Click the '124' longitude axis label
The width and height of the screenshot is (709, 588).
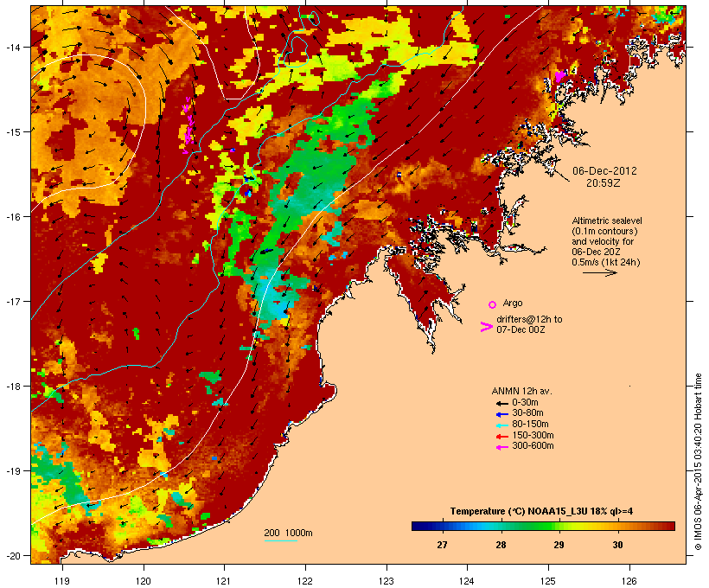click(467, 581)
